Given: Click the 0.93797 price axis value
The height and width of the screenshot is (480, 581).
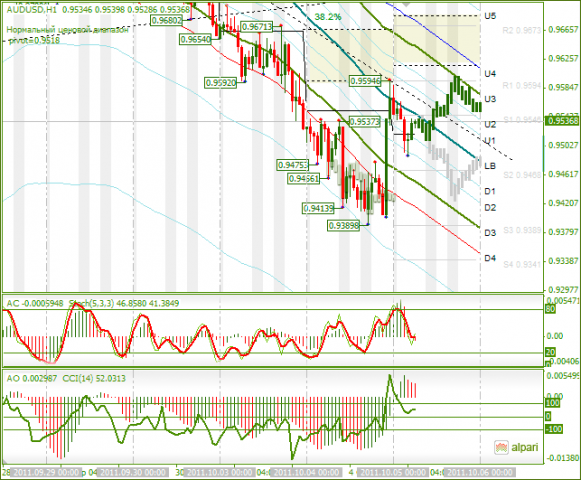Looking at the screenshot, I should coord(563,232).
